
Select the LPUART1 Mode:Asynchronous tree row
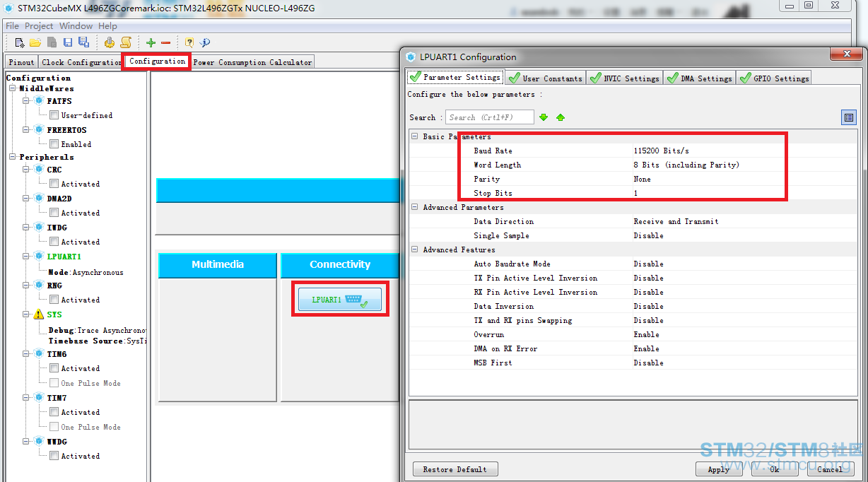point(86,272)
